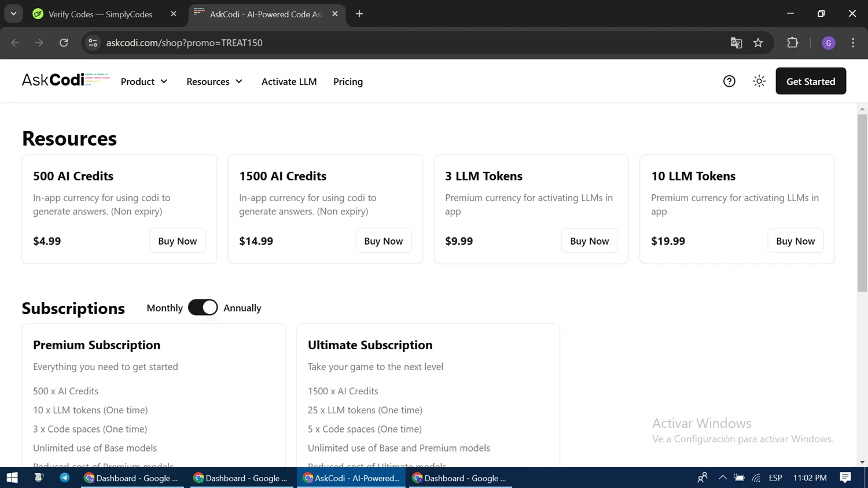Click the Premium Subscription heading
Screen dimensions: 868x488
(97, 345)
